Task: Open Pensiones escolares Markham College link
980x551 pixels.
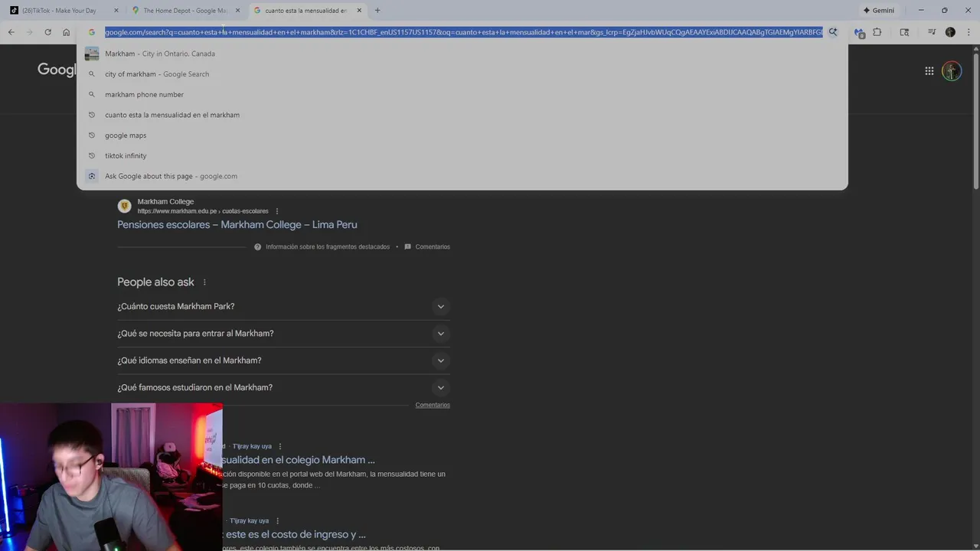Action: point(237,224)
